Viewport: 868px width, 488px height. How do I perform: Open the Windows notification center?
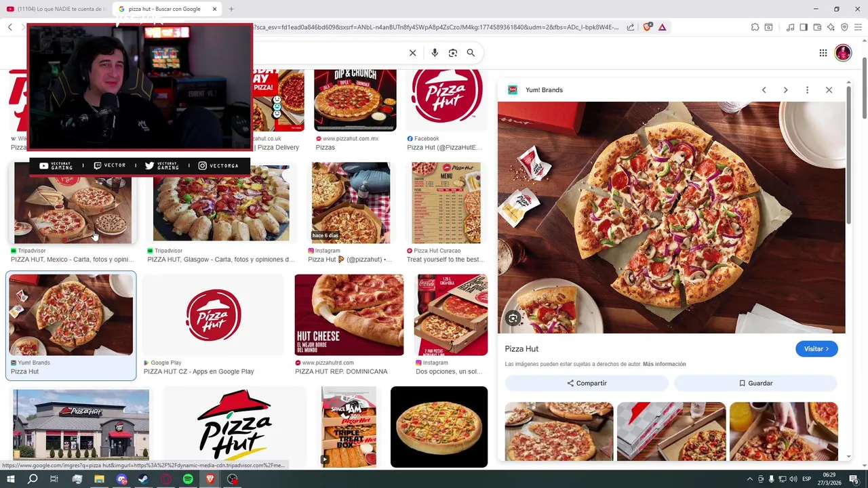[854, 479]
